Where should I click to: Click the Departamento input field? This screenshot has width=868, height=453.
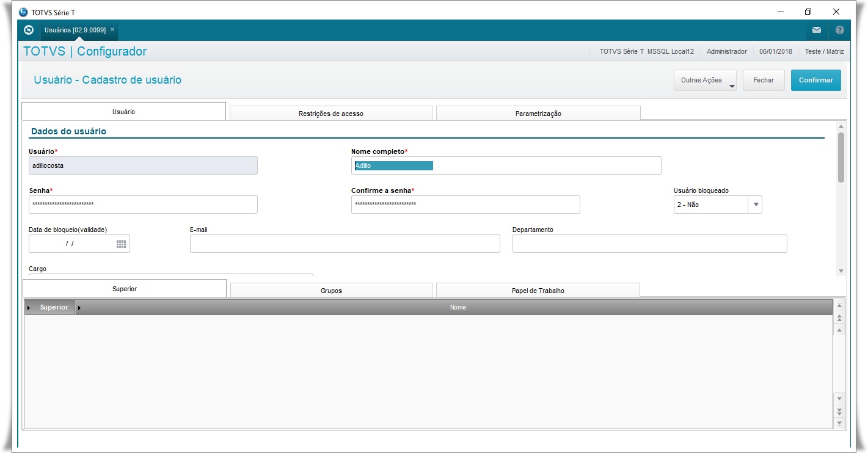click(650, 244)
